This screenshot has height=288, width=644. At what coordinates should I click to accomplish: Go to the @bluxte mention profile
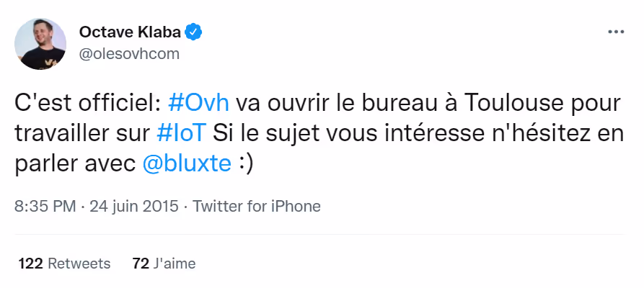coord(187,163)
